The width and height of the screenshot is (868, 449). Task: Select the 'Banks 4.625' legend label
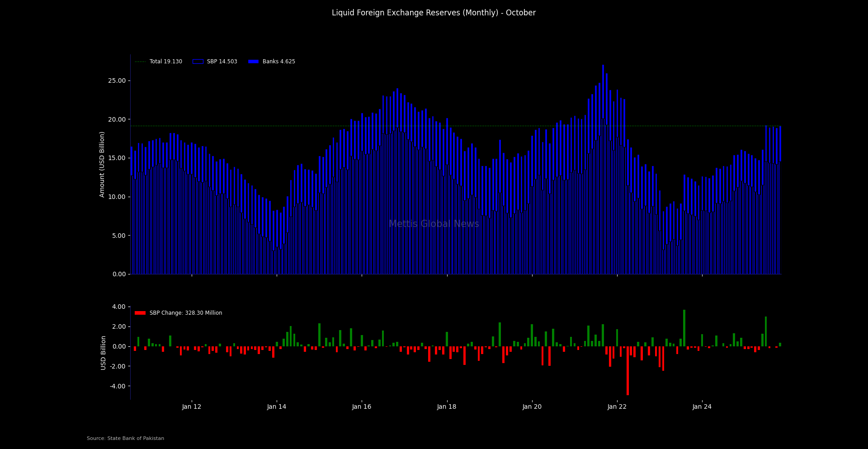[278, 61]
